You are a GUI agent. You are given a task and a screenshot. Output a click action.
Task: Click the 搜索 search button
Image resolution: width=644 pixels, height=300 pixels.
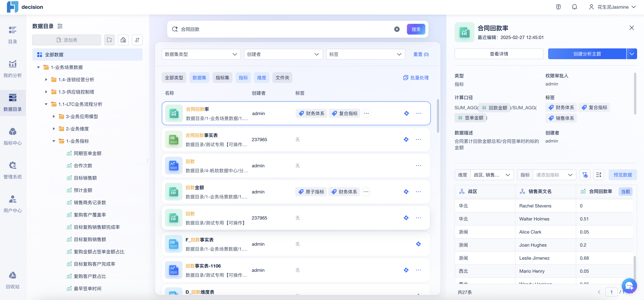point(416,29)
